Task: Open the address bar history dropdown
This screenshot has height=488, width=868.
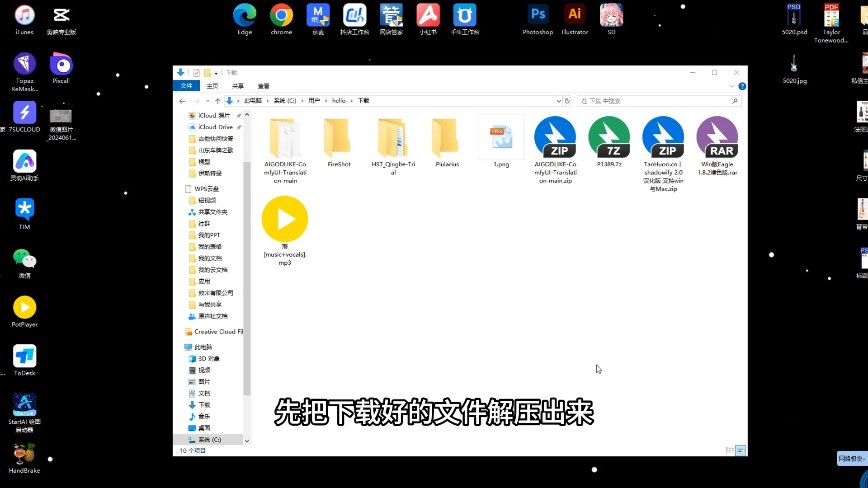Action: click(x=558, y=101)
